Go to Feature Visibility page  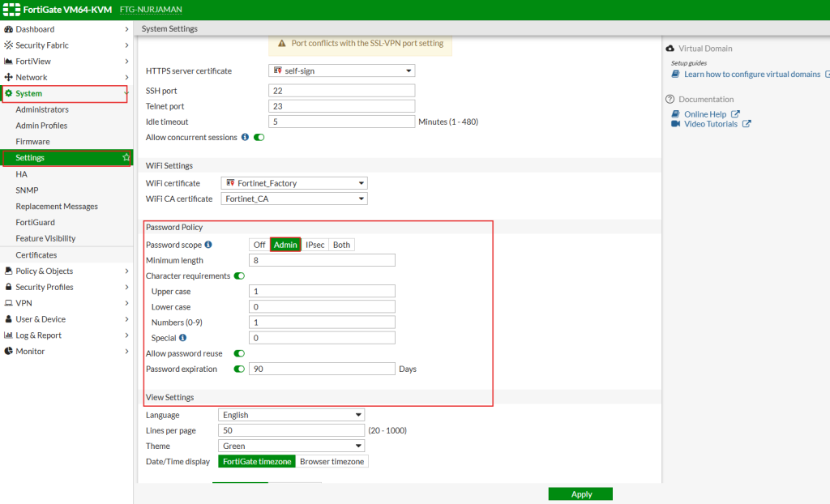[x=45, y=239]
